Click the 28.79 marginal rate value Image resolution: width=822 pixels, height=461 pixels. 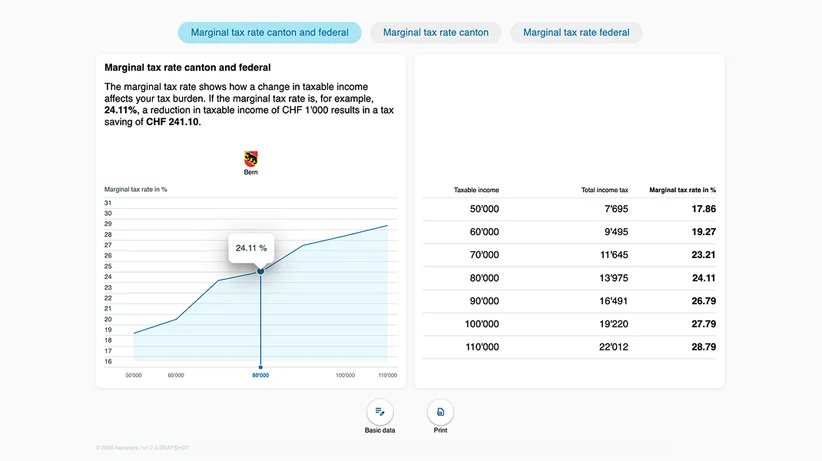704,347
